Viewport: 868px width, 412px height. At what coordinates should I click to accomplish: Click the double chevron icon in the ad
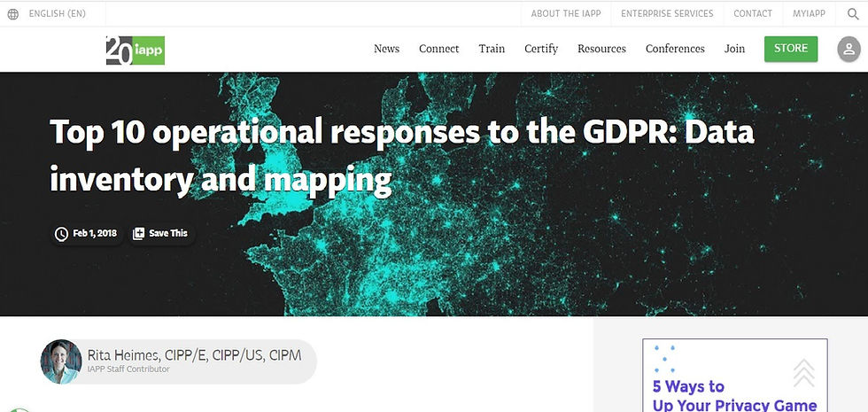(x=803, y=373)
